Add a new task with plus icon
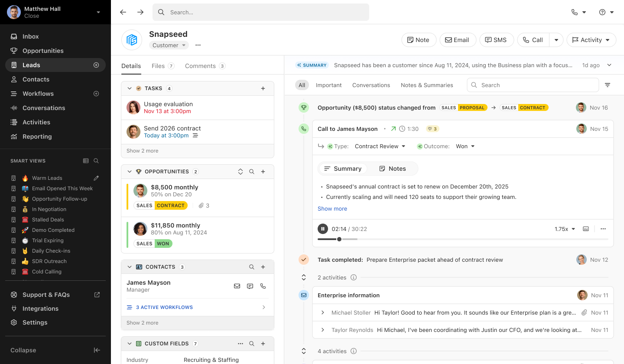 (263, 88)
